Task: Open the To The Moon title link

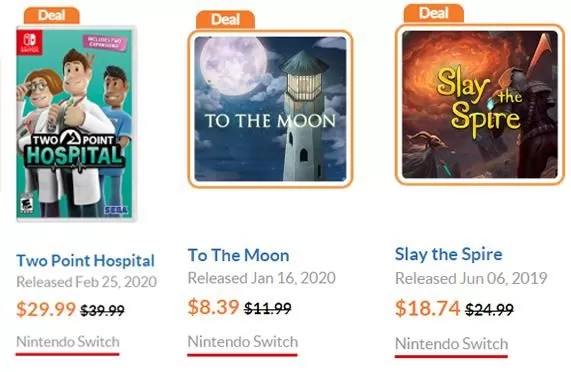Action: [239, 255]
